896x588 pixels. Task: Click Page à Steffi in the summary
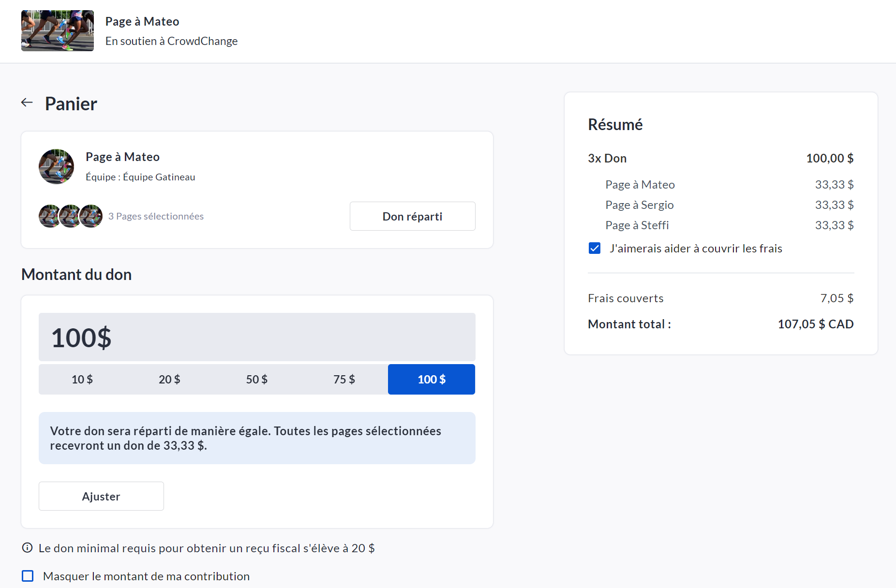coord(637,225)
